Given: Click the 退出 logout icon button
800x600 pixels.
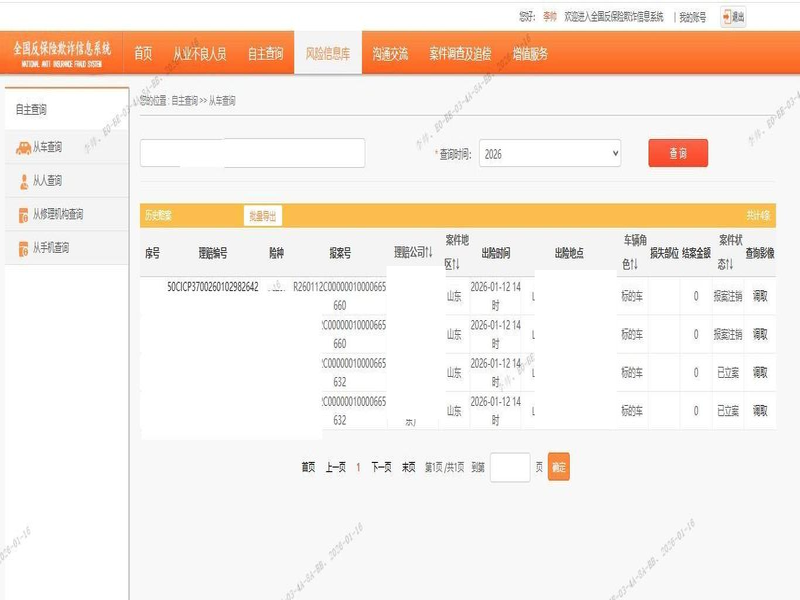Looking at the screenshot, I should tap(733, 16).
